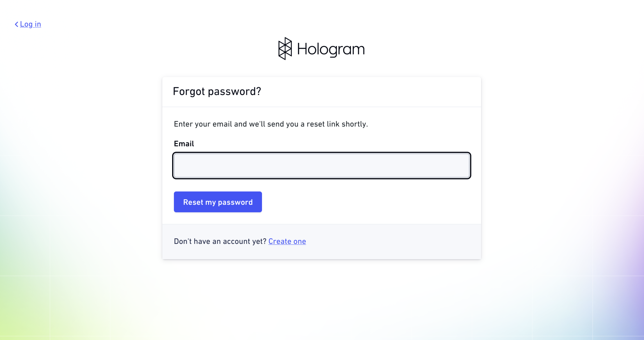Click the letter H in Hologram wordmark
Screen dimensions: 644x340
[302, 49]
